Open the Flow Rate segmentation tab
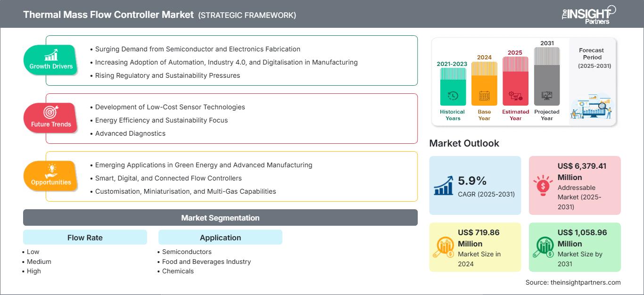 coord(85,237)
